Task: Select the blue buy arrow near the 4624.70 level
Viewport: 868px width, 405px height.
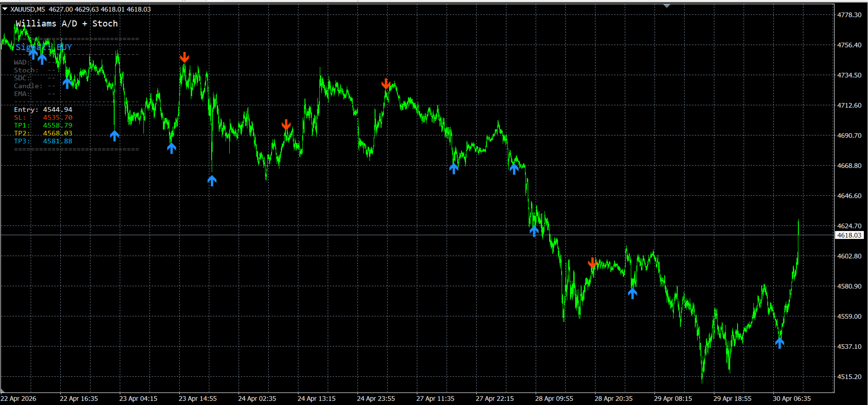Action: [534, 231]
